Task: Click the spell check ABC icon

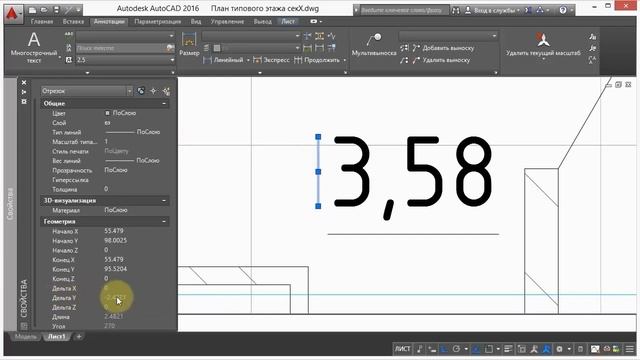Action: click(x=69, y=36)
